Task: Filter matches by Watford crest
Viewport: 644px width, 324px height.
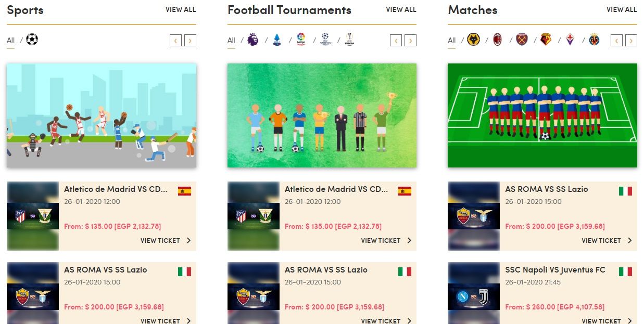Action: coord(546,40)
